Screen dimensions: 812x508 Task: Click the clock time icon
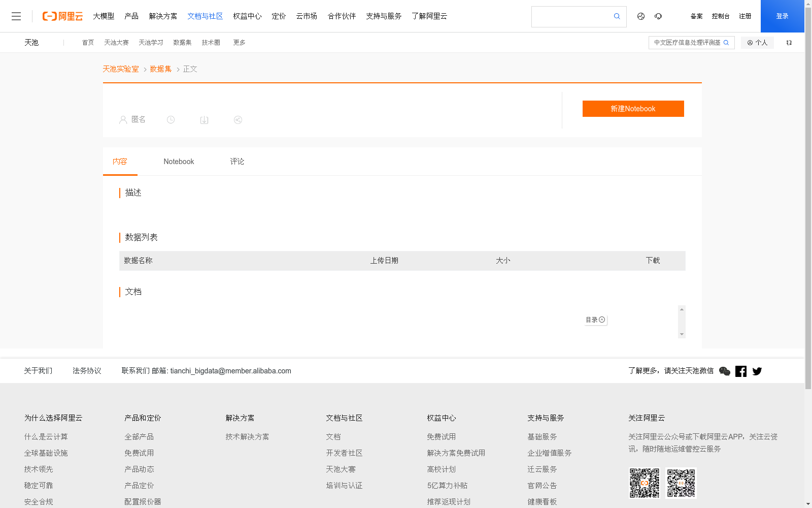[x=171, y=120]
